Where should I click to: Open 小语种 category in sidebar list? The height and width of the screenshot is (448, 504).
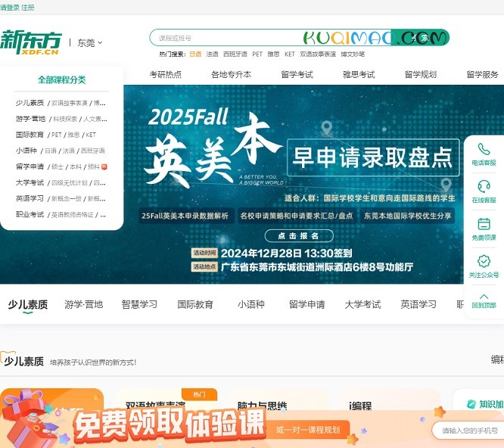tap(26, 151)
